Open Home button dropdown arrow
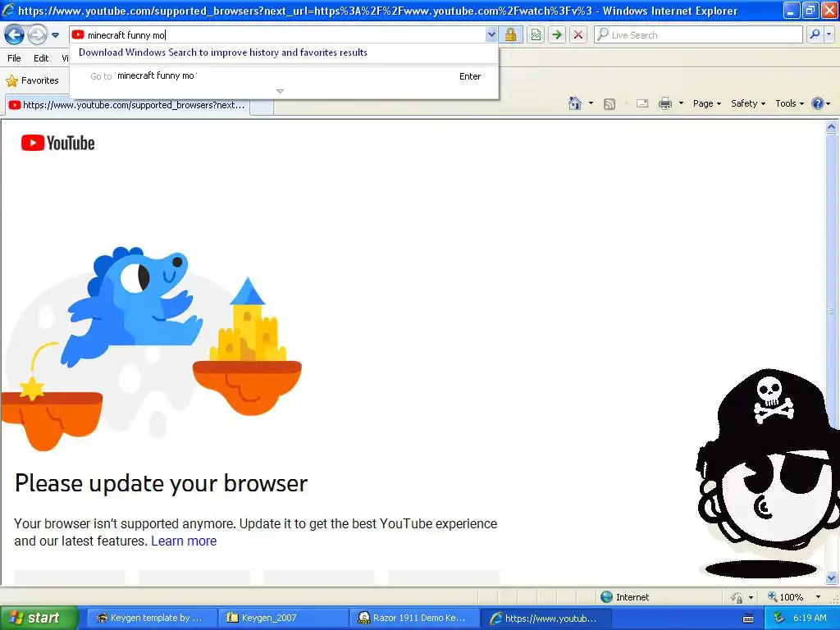This screenshot has height=630, width=840. (591, 103)
